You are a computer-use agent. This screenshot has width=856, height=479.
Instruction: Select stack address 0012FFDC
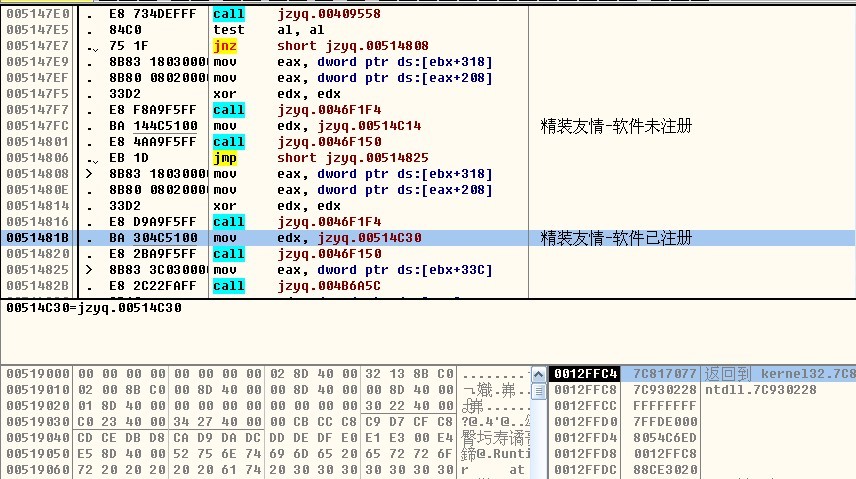point(585,470)
